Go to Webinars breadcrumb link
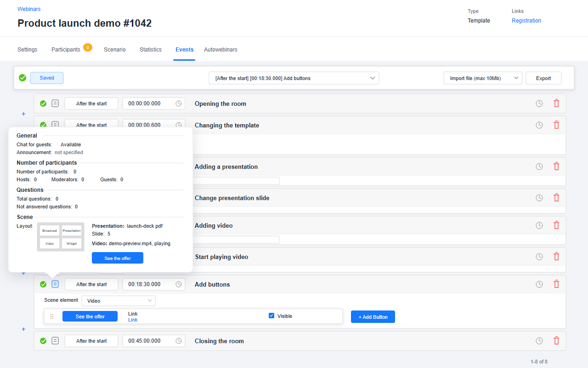 [x=29, y=9]
